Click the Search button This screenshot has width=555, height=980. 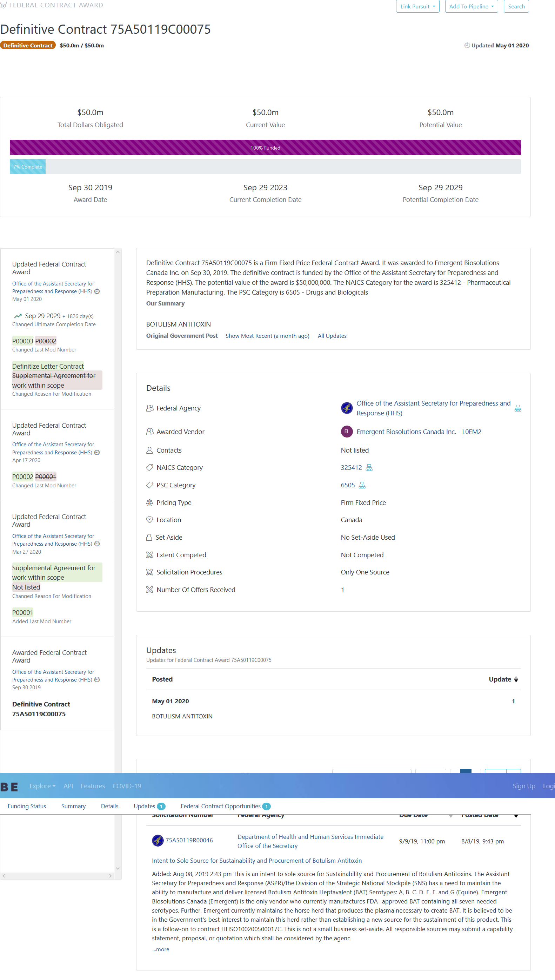point(516,6)
